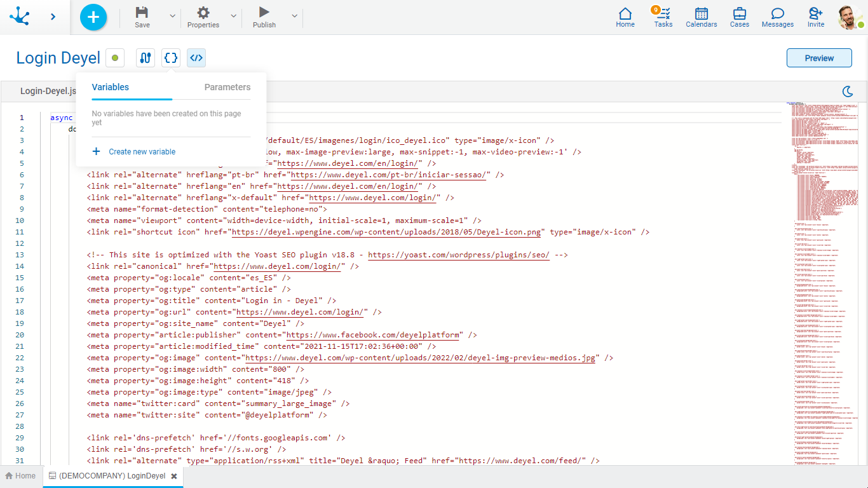The image size is (868, 488).
Task: Open the Home bottom tab
Action: [20, 476]
